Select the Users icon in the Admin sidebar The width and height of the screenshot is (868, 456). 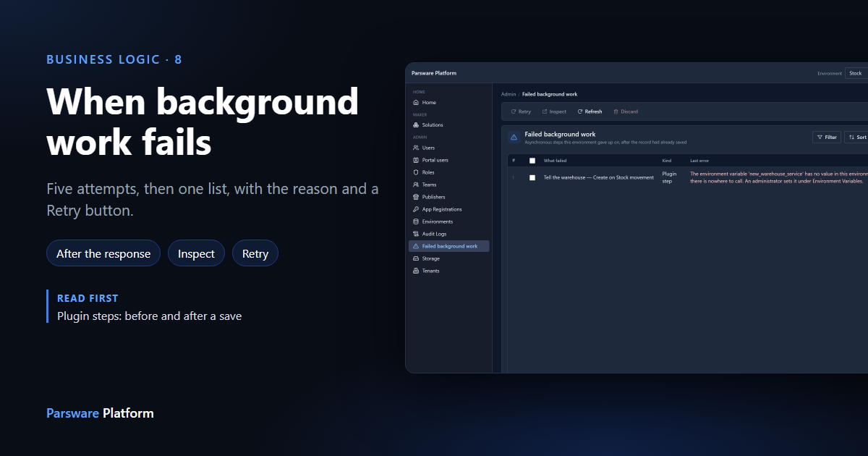tap(415, 148)
